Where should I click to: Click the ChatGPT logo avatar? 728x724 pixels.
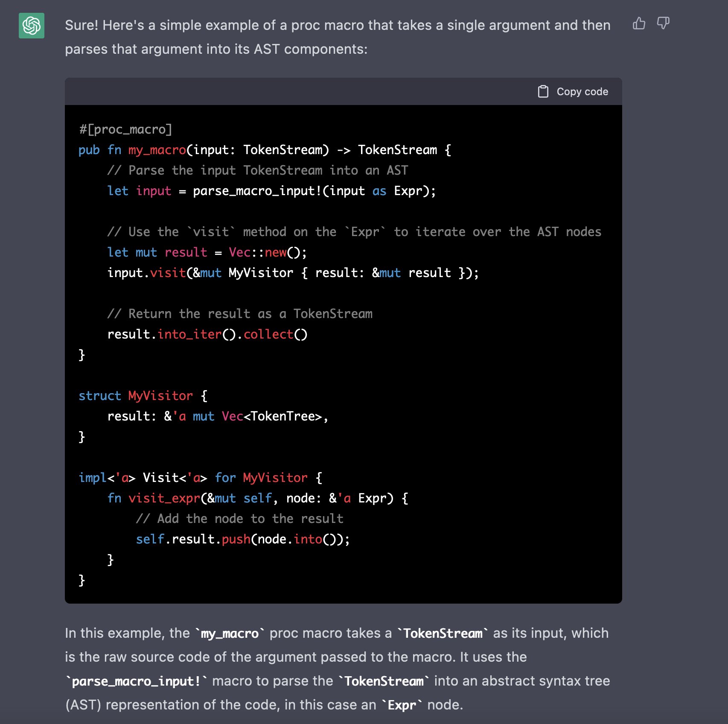pos(32,26)
